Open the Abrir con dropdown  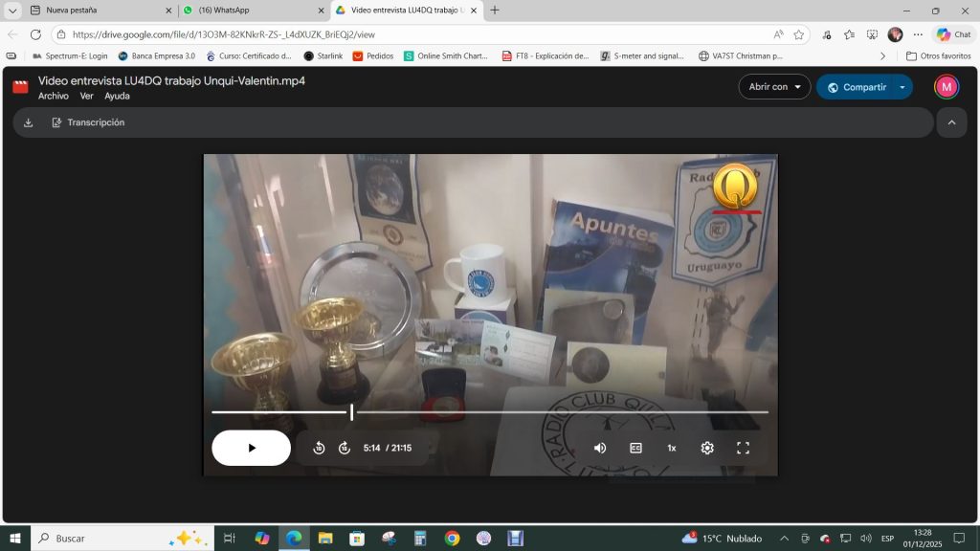pos(774,87)
